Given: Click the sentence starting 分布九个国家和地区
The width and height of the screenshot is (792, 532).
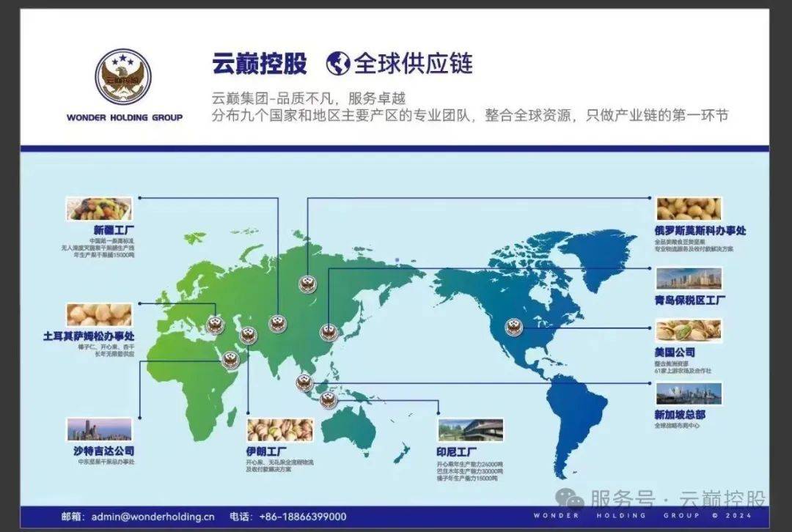Looking at the screenshot, I should point(470,116).
